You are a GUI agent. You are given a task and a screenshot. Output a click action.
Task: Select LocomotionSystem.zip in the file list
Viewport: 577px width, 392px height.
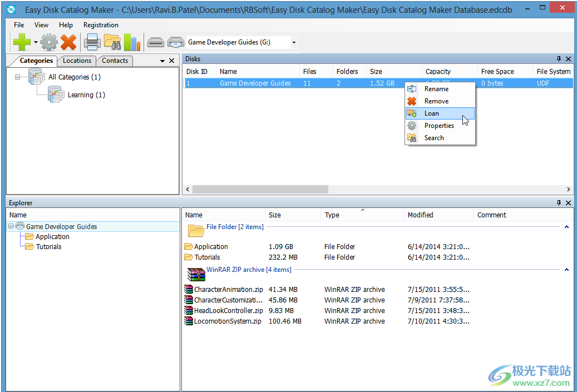228,321
